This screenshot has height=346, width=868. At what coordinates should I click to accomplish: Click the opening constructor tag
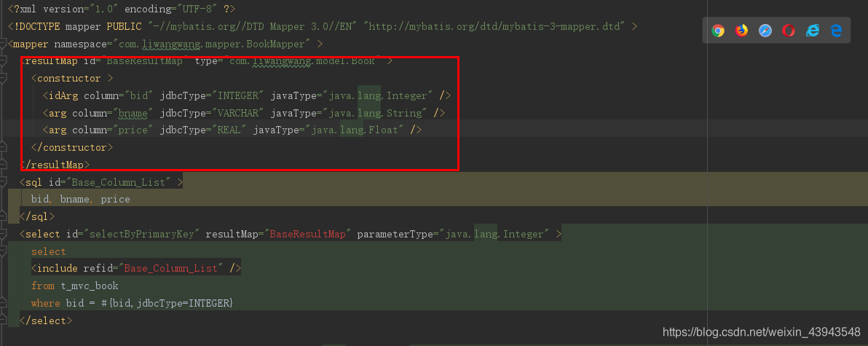(72, 78)
